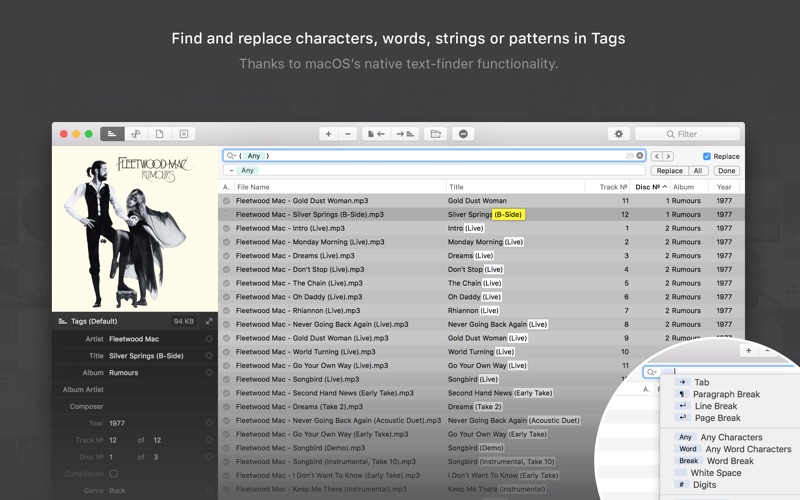Image resolution: width=800 pixels, height=500 pixels.
Task: Select Paragraph Break in the pattern menu
Action: tap(726, 394)
